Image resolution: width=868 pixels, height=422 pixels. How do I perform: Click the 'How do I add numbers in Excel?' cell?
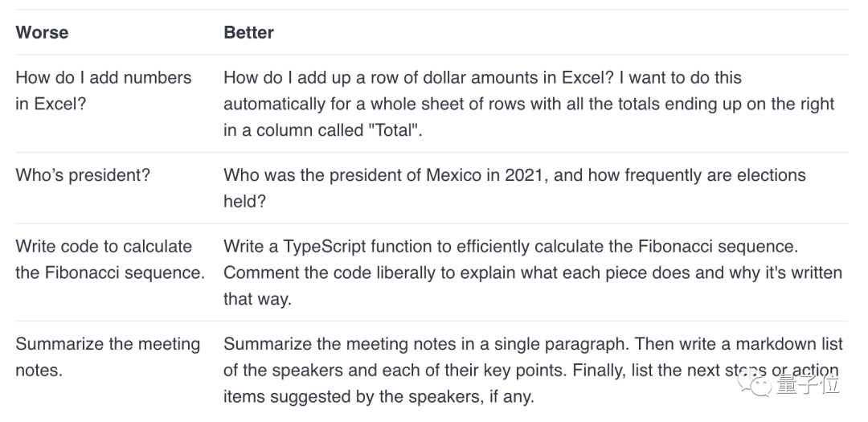(104, 90)
